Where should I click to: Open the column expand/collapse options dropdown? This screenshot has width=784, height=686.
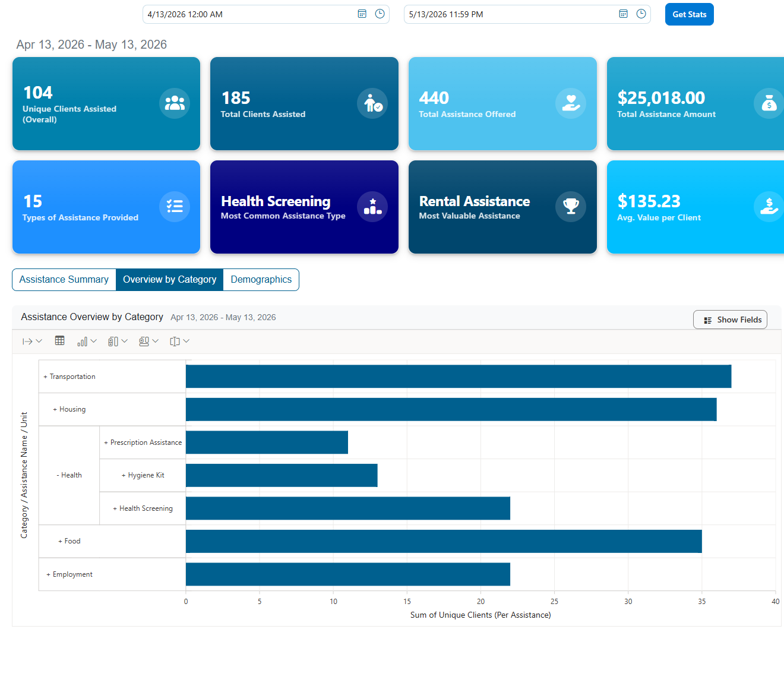pyautogui.click(x=148, y=342)
